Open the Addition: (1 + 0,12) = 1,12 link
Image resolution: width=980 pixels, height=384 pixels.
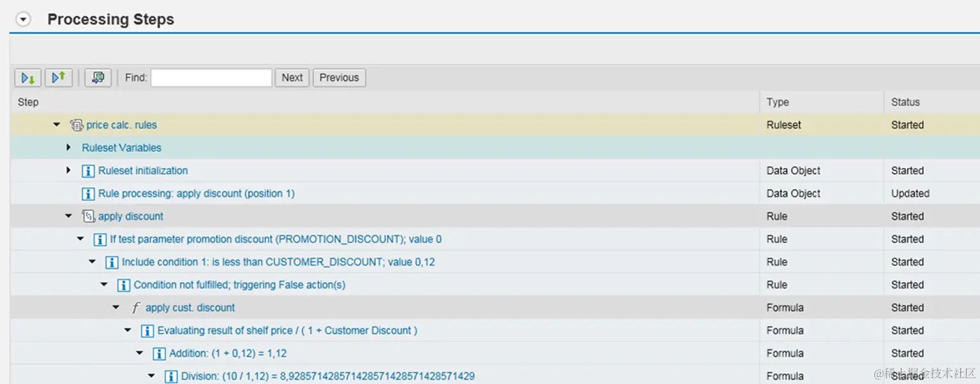(x=228, y=353)
